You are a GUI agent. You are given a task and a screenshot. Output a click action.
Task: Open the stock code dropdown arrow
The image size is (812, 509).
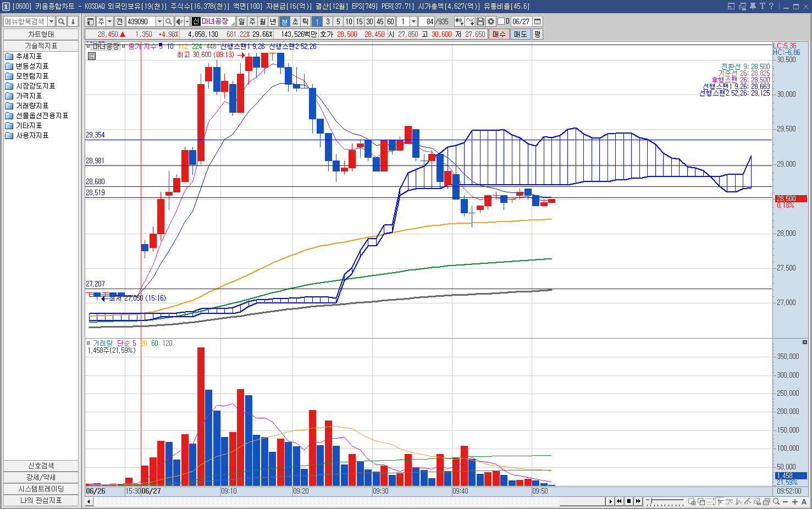click(x=159, y=21)
